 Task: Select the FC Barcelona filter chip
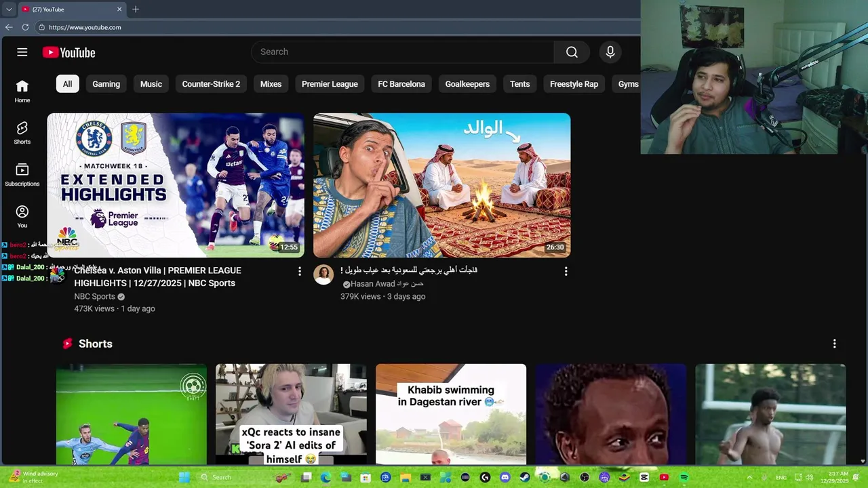(401, 84)
